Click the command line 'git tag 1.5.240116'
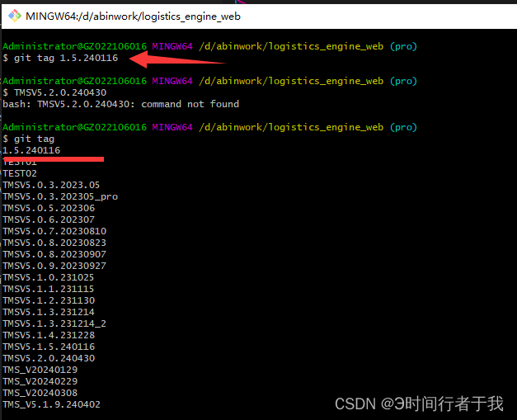 pyautogui.click(x=66, y=58)
